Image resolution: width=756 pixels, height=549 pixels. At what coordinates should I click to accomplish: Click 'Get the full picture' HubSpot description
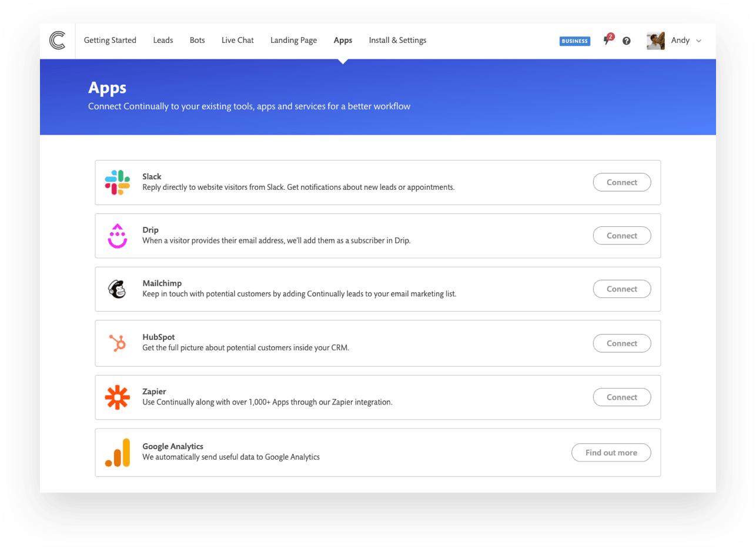click(246, 348)
